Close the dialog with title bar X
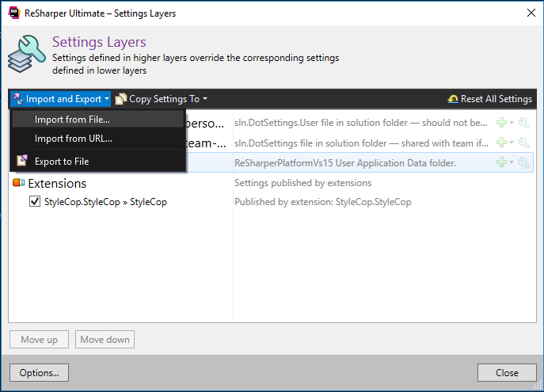544x392 pixels. pos(531,13)
